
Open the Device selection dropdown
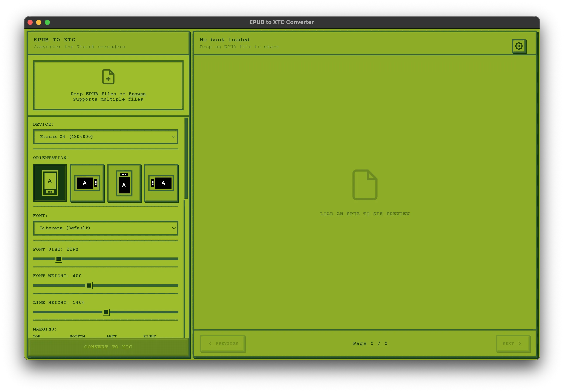(106, 137)
